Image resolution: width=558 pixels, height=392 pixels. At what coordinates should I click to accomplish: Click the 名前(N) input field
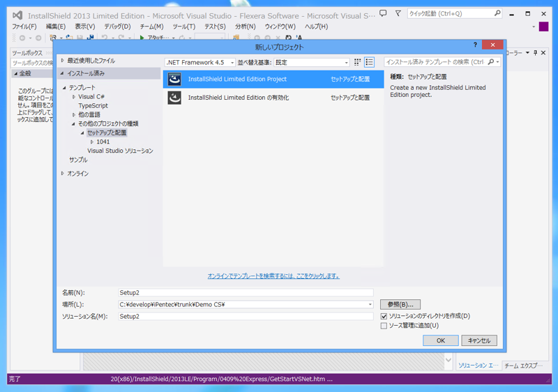point(246,292)
